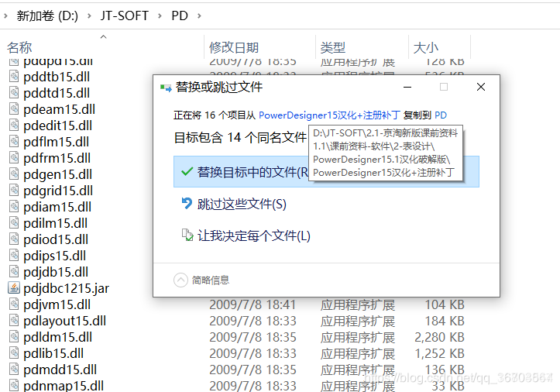Sort by 大小 column header
This screenshot has height=392, width=560.
pyautogui.click(x=425, y=47)
